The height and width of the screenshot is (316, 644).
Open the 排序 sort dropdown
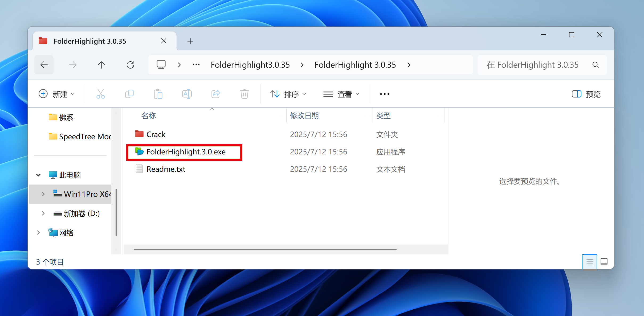[x=288, y=94]
